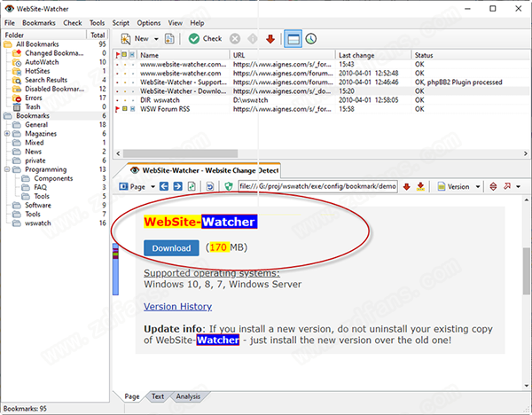
Task: Click the clock schedule icon
Action: [x=311, y=39]
